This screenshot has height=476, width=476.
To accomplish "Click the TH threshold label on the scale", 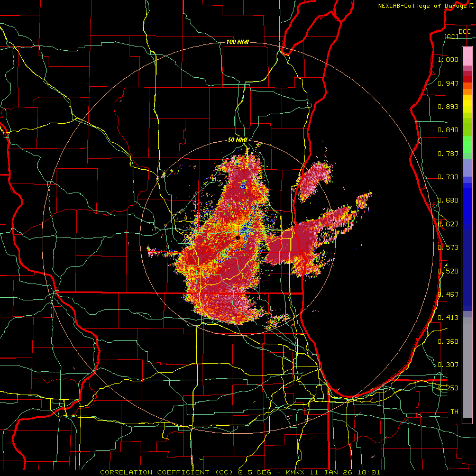I will pyautogui.click(x=454, y=412).
